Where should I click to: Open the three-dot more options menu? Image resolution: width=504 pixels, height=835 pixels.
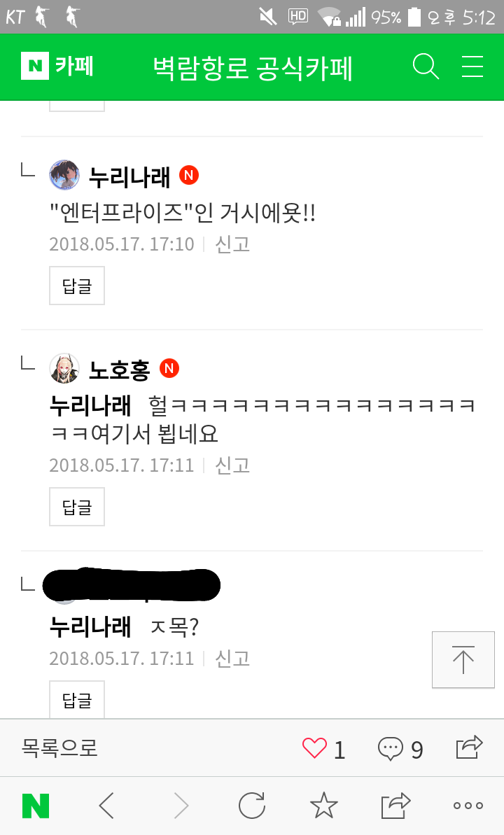[x=468, y=806]
